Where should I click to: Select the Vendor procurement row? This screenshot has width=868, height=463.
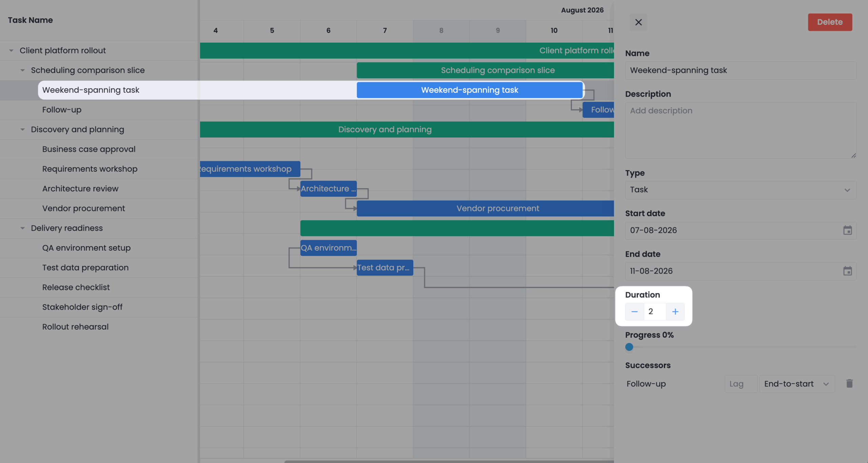pos(99,208)
